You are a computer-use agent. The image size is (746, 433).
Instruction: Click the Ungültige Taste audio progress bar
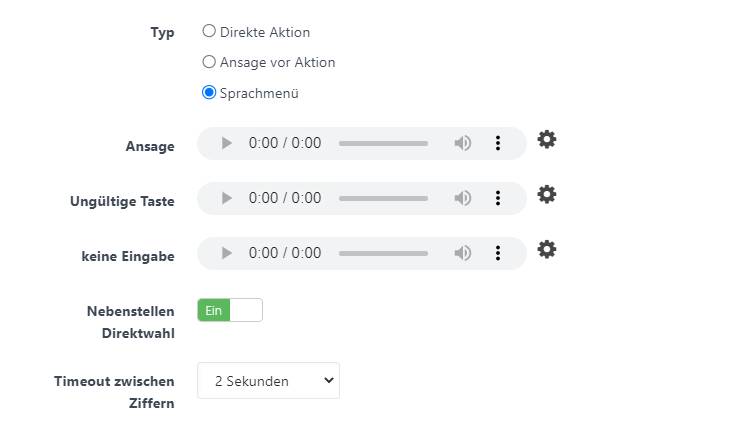coord(383,198)
